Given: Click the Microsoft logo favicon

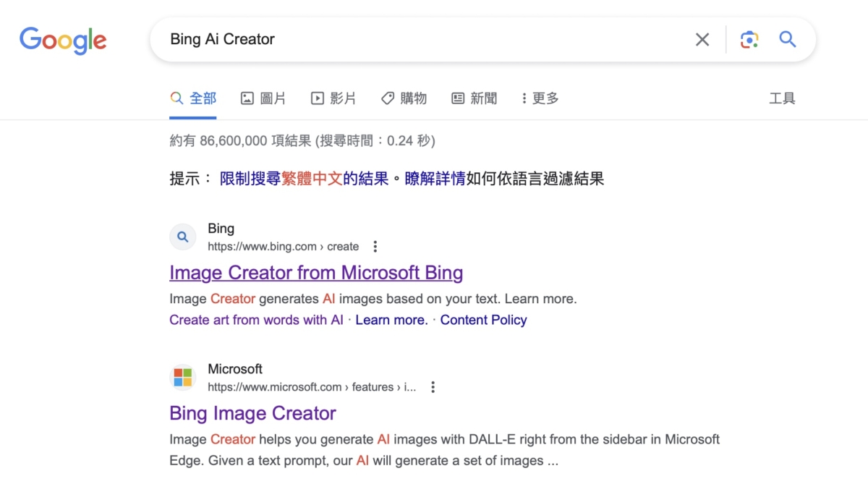Looking at the screenshot, I should click(183, 377).
